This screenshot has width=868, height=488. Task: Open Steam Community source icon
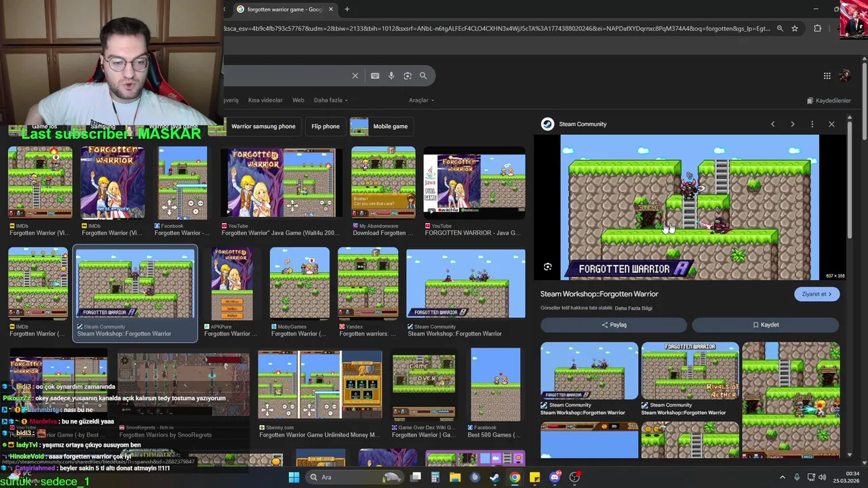(x=547, y=124)
